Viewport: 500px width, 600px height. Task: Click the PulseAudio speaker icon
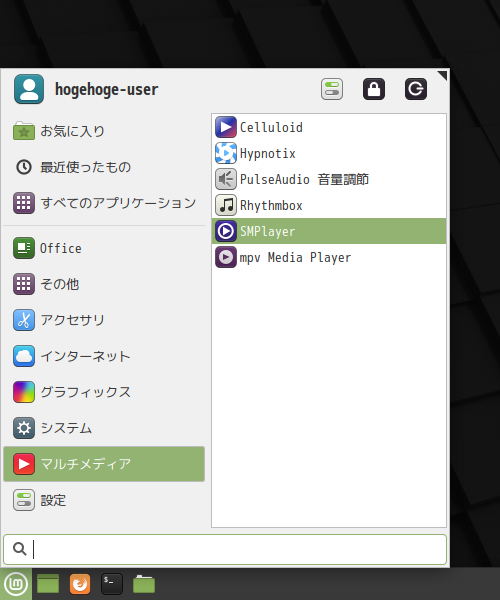tap(226, 179)
